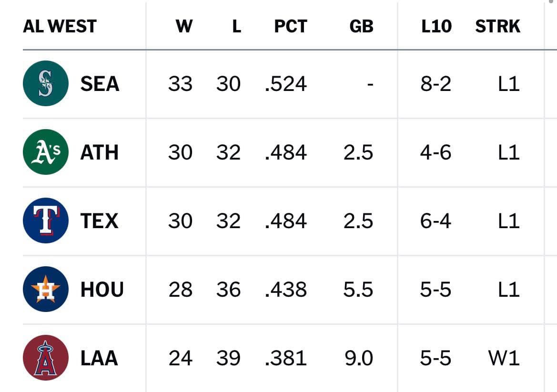The width and height of the screenshot is (557, 392).
Task: Open the Seattle Mariners team logo
Action: 45,83
